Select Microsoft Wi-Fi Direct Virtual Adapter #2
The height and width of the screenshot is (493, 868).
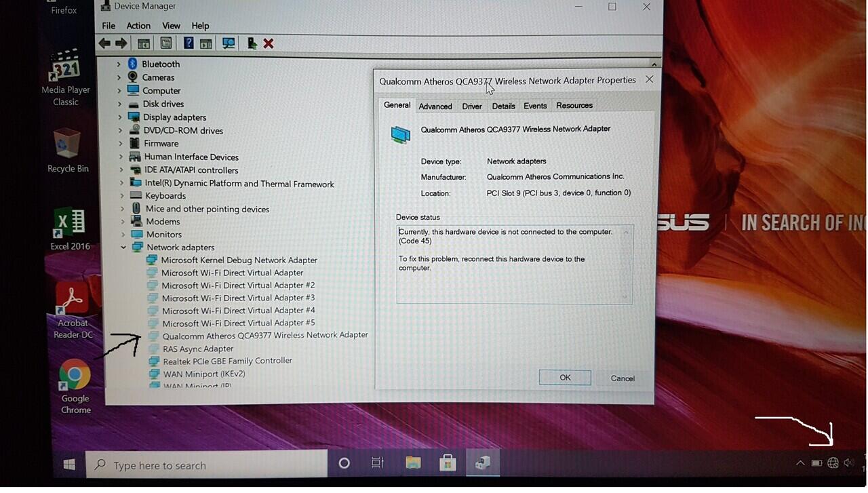pos(238,285)
